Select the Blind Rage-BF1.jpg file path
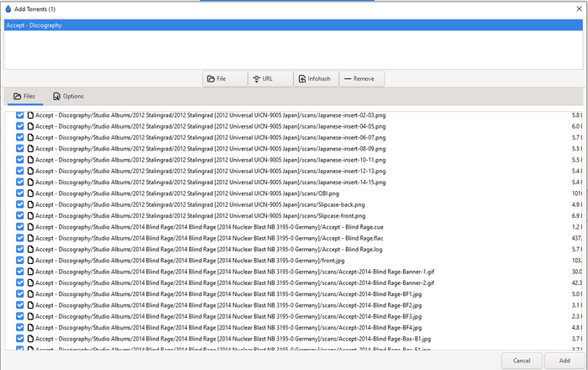The width and height of the screenshot is (588, 370). point(228,293)
